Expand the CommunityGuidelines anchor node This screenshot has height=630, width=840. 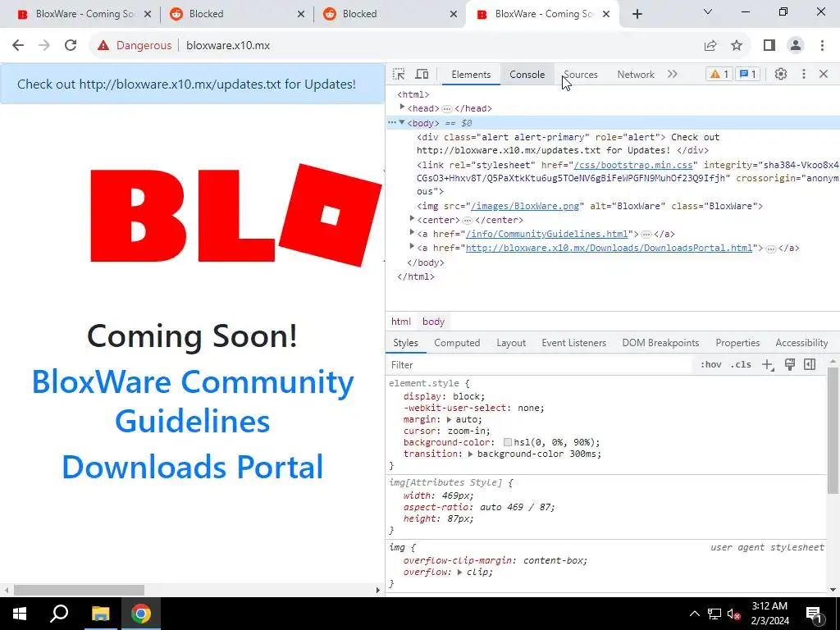coord(412,232)
